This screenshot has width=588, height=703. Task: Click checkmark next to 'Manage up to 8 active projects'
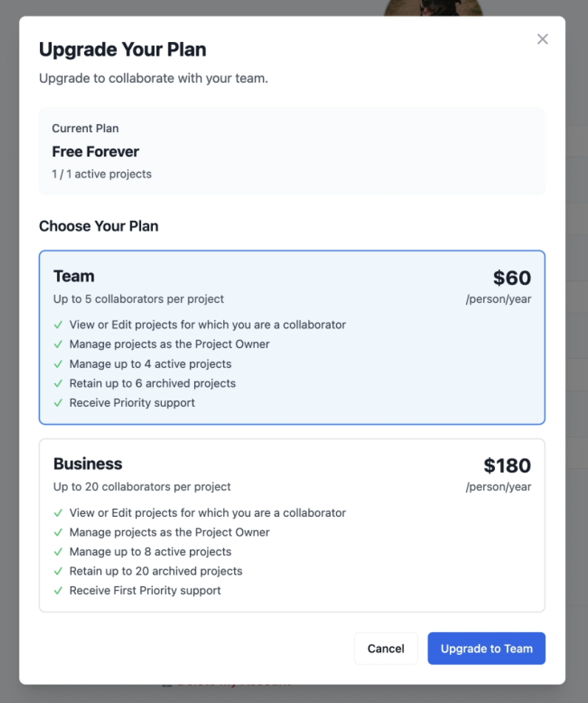58,552
